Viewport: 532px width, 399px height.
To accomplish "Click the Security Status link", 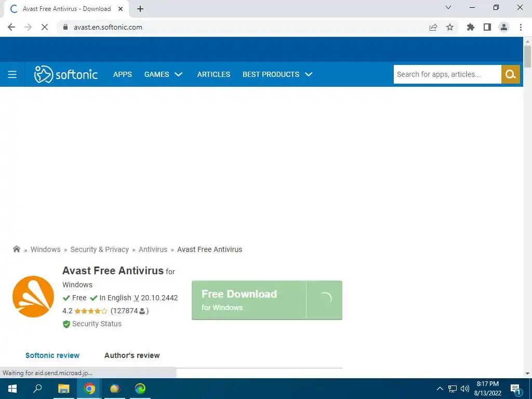I will pyautogui.click(x=97, y=324).
